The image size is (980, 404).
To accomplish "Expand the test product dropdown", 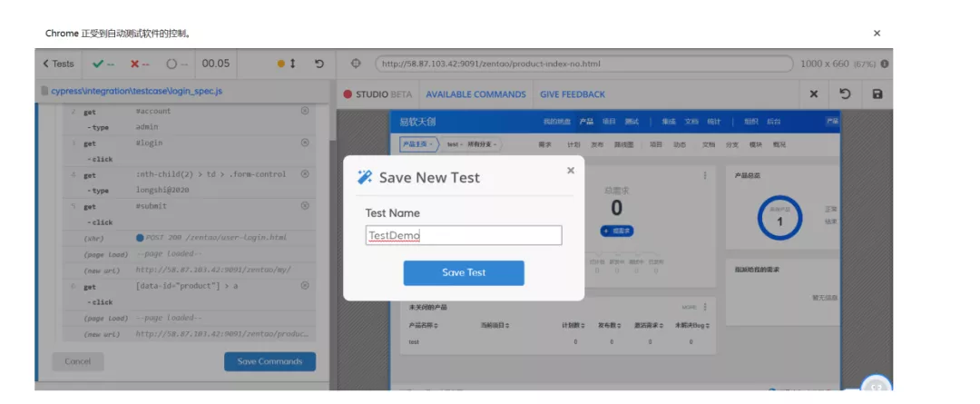I will [455, 144].
